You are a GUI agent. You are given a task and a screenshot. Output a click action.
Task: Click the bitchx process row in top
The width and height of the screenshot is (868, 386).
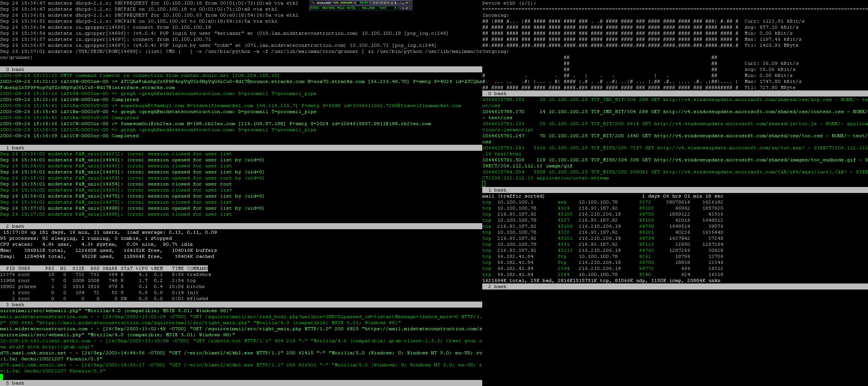tap(102, 286)
